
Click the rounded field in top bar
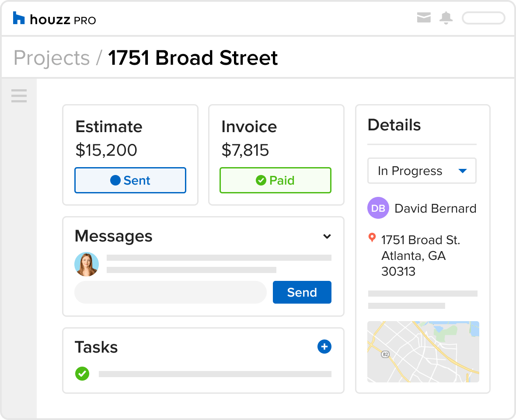[x=483, y=18]
